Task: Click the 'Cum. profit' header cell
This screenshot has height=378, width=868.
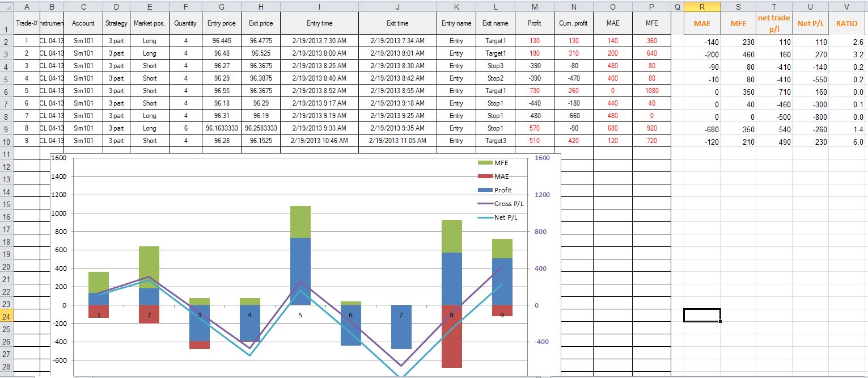Action: (574, 24)
